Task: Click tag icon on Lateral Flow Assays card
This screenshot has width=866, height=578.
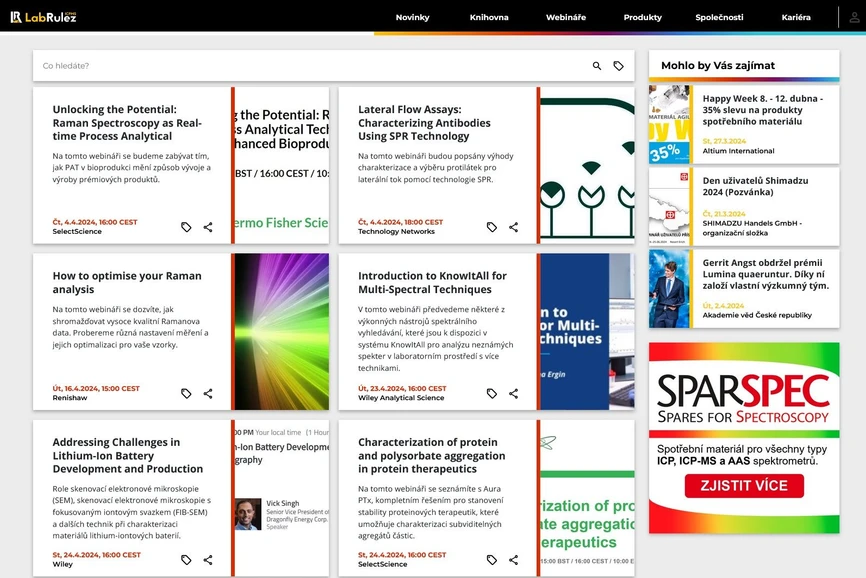Action: 492,227
